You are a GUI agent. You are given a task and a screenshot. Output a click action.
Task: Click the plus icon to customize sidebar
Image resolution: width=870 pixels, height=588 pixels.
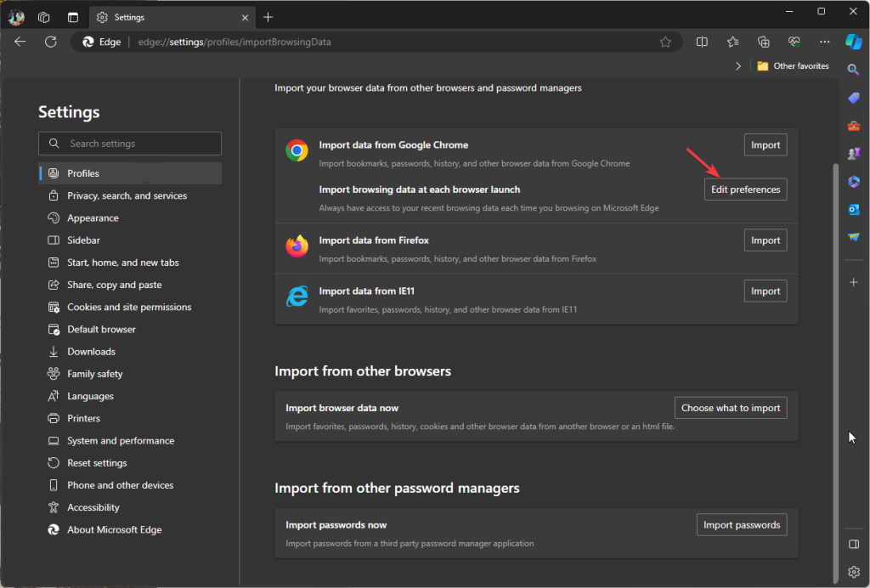(x=854, y=281)
